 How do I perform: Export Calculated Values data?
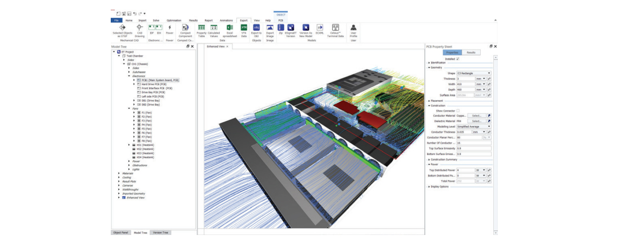coord(214,31)
